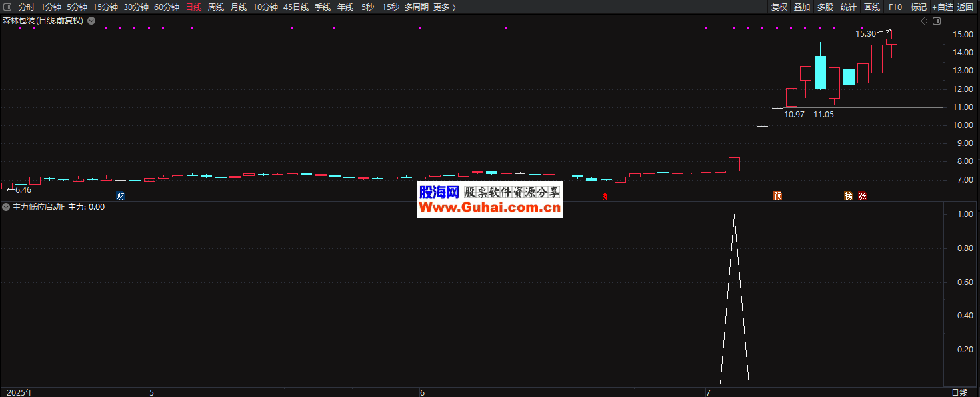Screen dimensions: 980x397
Task: Click the 10.97 - 11.05 gap label
Action: coord(809,114)
